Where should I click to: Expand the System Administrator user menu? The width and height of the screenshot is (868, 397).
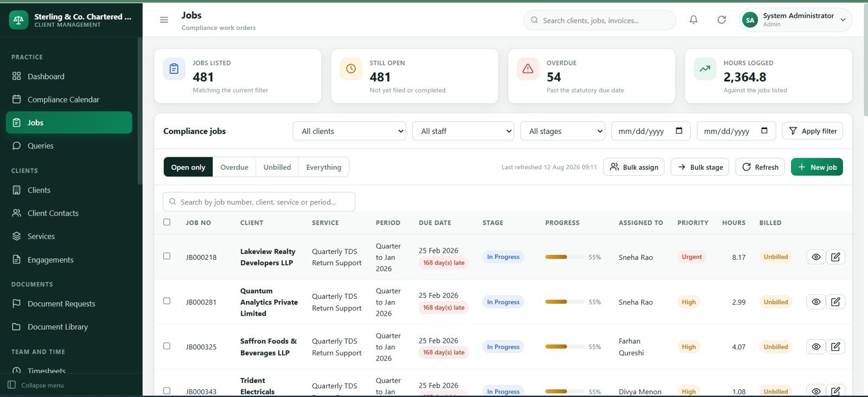click(x=795, y=20)
